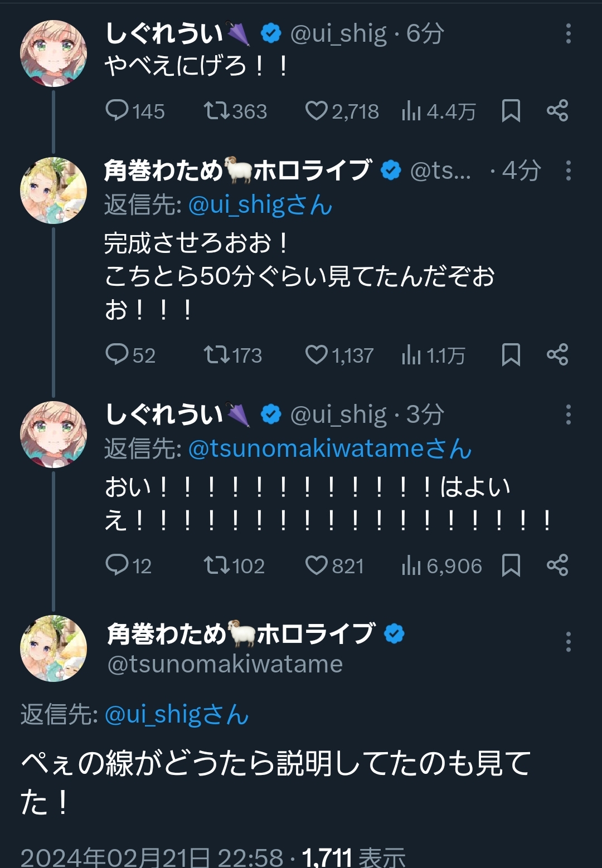Viewport: 602px width, 868px height.
Task: Retweet the やべえにげろ tweet
Action: coord(216,111)
